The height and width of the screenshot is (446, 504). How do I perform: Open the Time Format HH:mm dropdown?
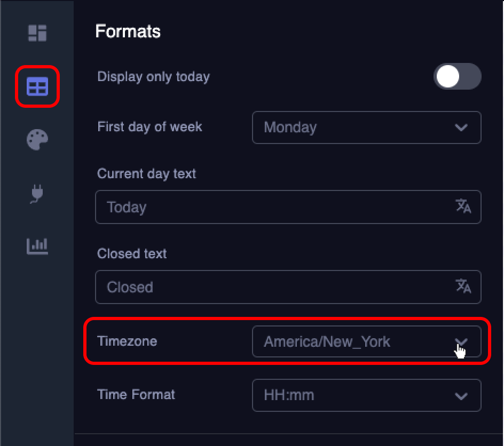(x=366, y=395)
